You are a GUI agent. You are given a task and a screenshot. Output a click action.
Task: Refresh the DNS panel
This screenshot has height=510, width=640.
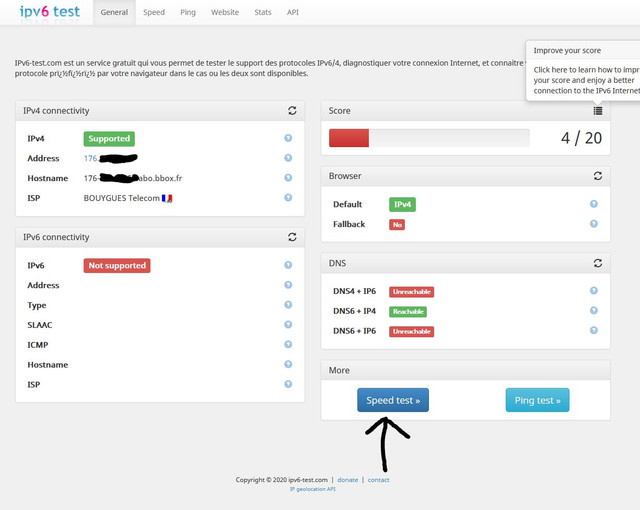(x=598, y=263)
